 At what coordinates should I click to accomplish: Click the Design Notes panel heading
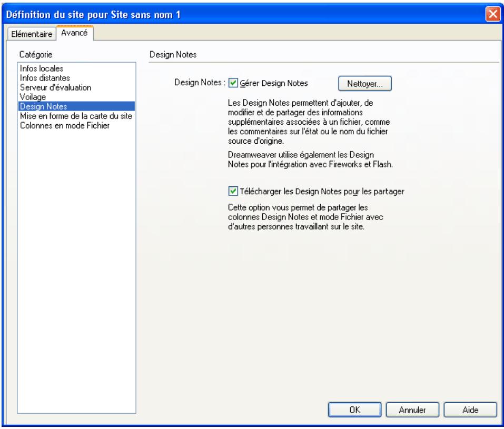[173, 55]
